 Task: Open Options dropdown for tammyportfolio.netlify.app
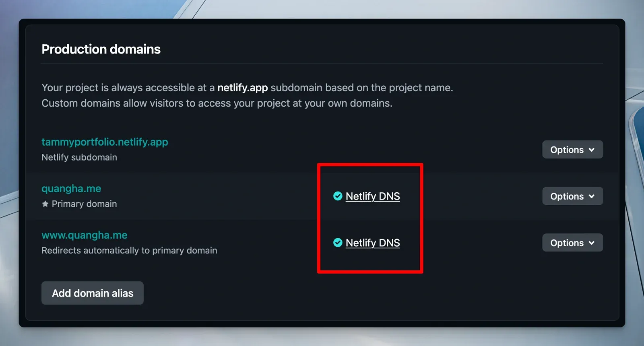click(572, 150)
